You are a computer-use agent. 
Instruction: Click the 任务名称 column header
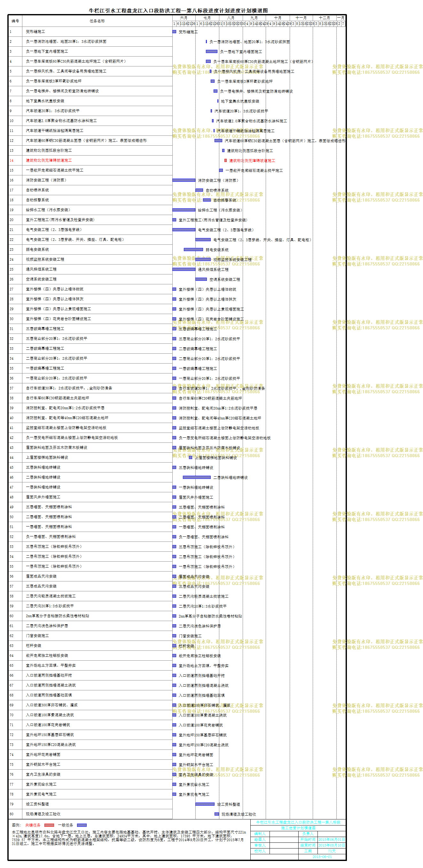click(x=97, y=21)
